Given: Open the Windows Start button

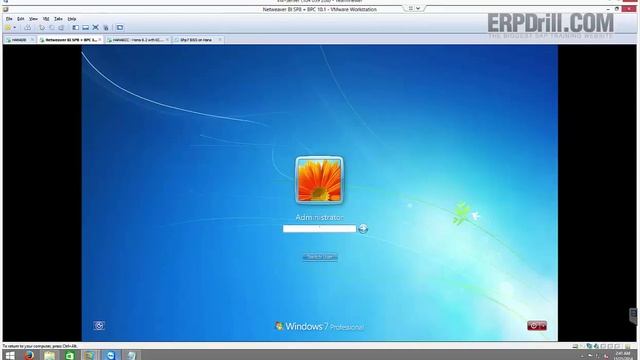Looking at the screenshot, I should pyautogui.click(x=10, y=355).
